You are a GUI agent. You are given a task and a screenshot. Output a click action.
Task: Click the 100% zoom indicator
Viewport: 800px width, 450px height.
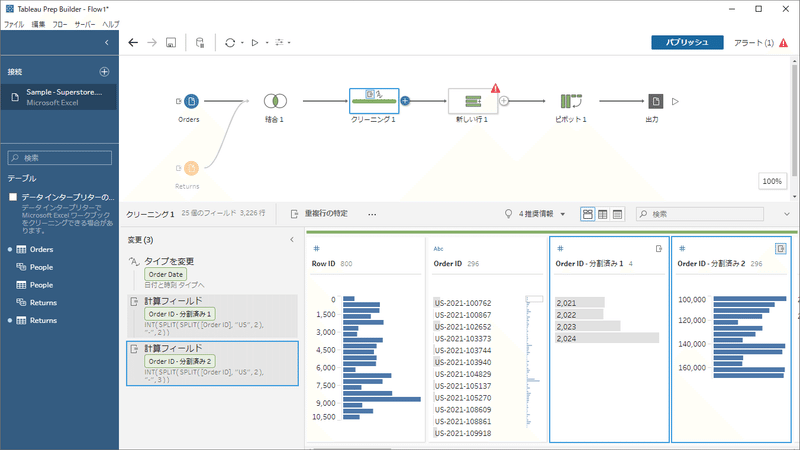(x=772, y=181)
